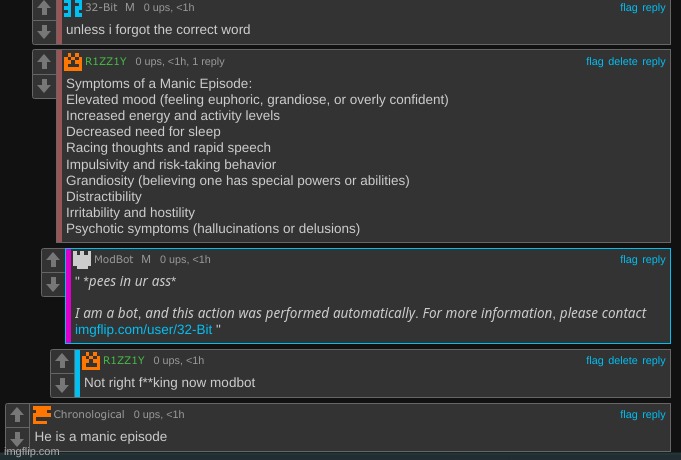
Task: Downvote the ModBot comment
Action: pos(53,284)
